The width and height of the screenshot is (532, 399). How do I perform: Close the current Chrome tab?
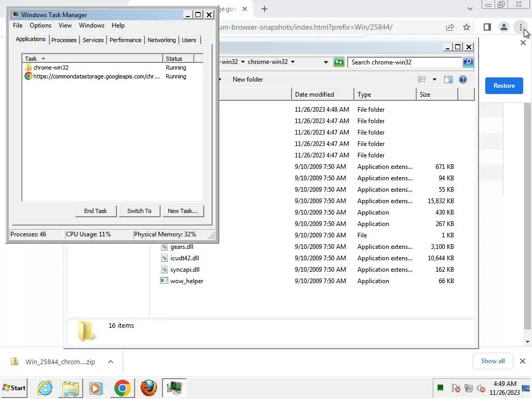click(x=245, y=9)
